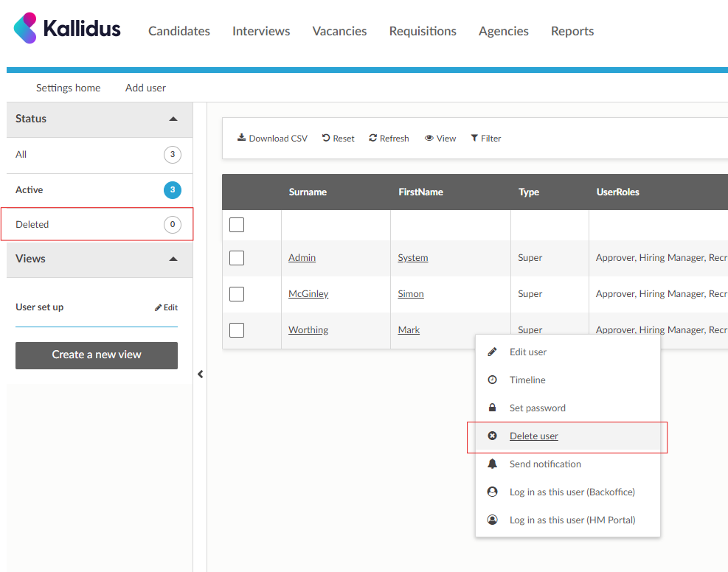Click the bell icon for Send notification

click(x=493, y=464)
